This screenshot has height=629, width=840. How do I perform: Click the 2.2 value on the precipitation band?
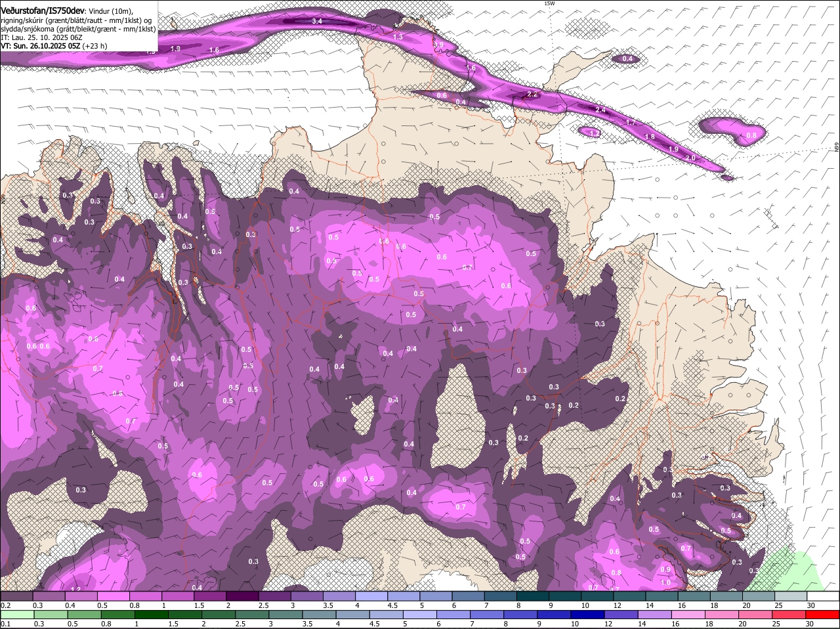pyautogui.click(x=532, y=95)
